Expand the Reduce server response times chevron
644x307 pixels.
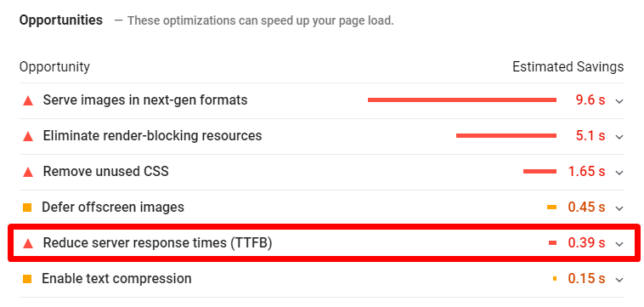619,244
